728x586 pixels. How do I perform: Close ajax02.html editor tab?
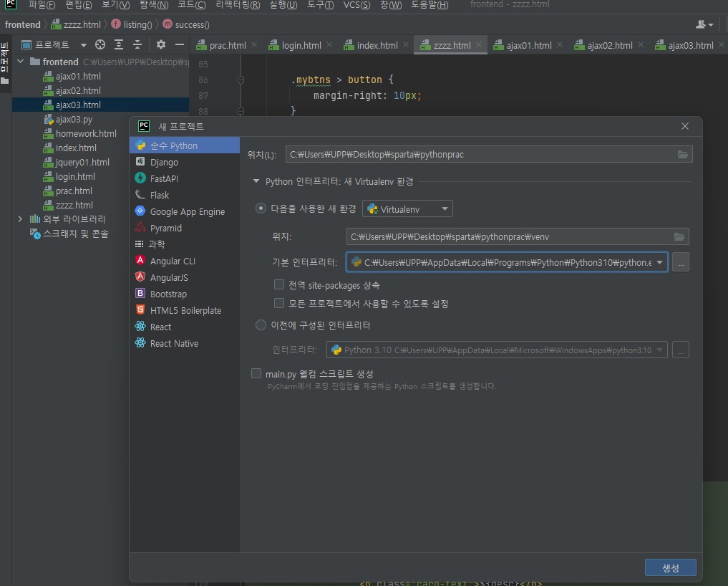pos(641,44)
